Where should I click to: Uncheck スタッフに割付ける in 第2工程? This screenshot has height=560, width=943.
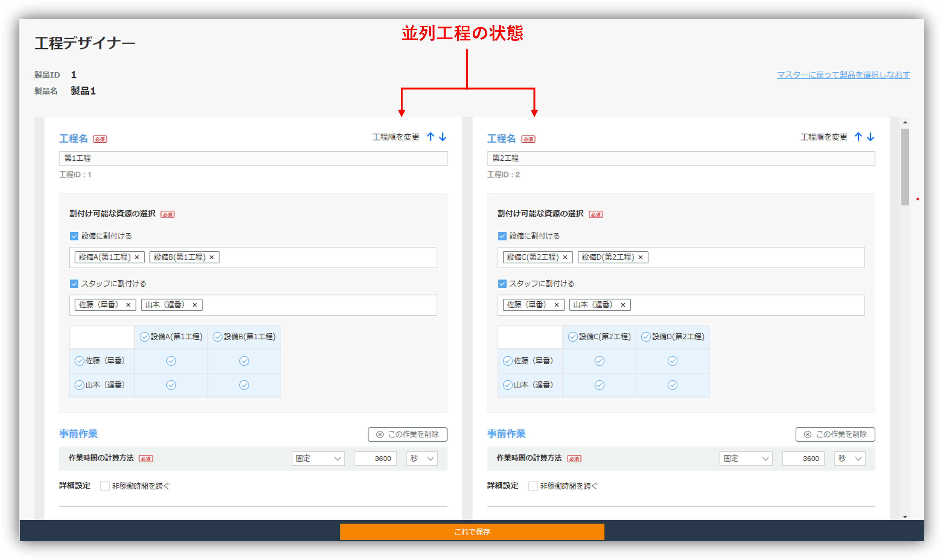pyautogui.click(x=502, y=284)
